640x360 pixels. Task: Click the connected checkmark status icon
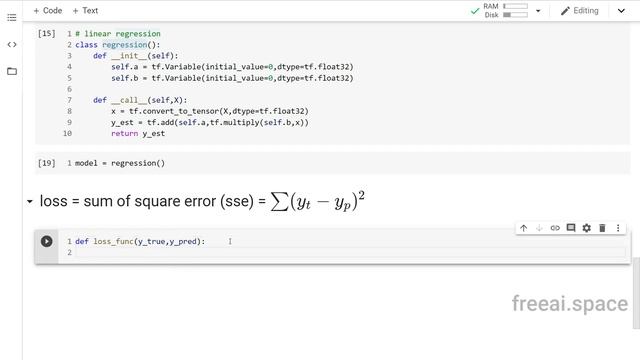(x=475, y=11)
